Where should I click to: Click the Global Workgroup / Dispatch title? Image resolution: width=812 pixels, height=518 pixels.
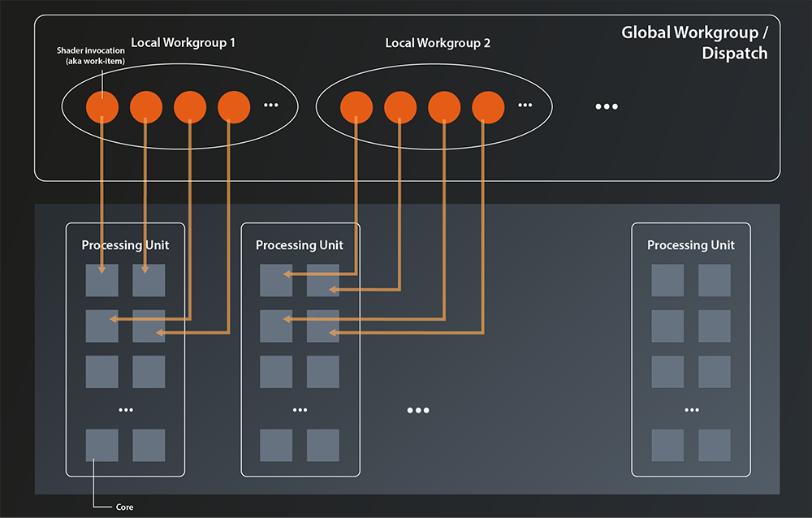point(695,42)
